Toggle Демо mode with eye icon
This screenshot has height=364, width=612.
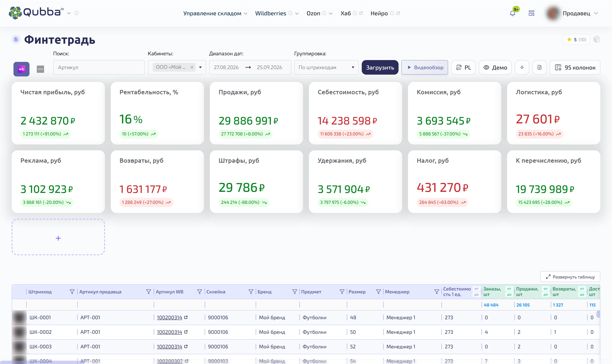click(x=495, y=68)
